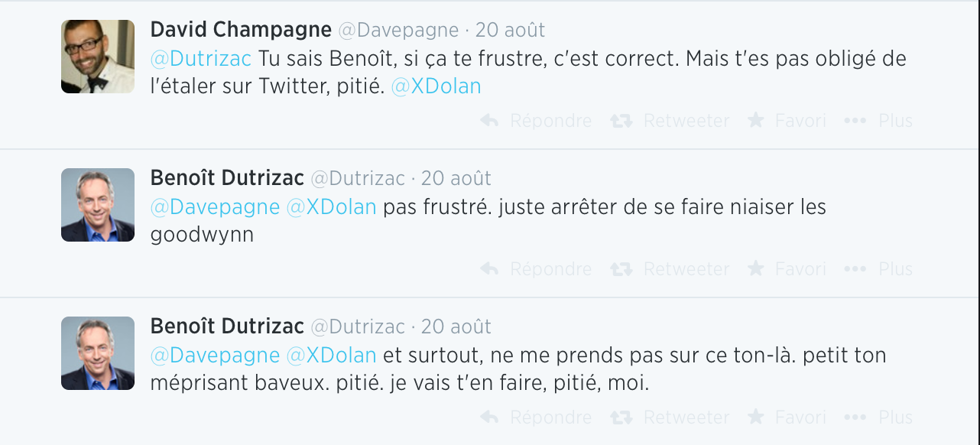Viewport: 980px width, 445px height.
Task: Click the Benoît Dutrizac name on the last tweet
Action: point(227,326)
